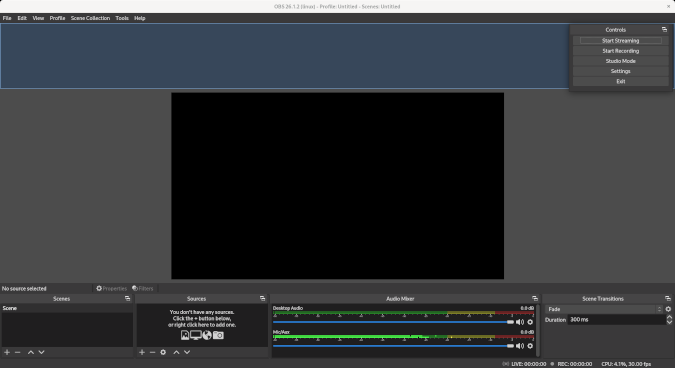Click the streaming status icon near LIVE
This screenshot has height=368, width=675.
tap(505, 364)
